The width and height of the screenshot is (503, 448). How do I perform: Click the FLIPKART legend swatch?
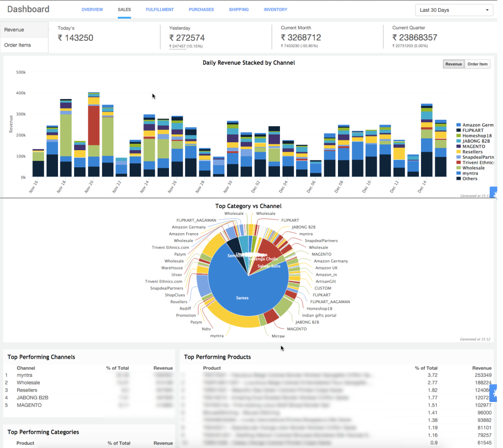tap(458, 131)
